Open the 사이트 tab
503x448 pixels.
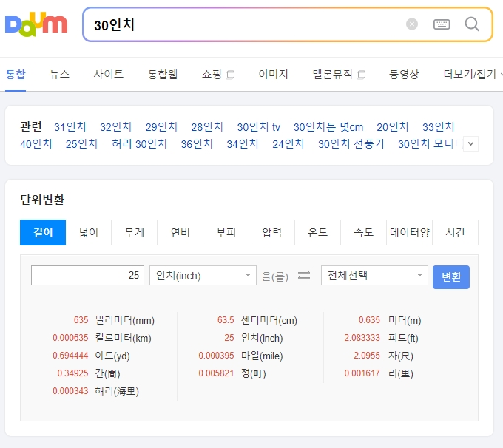(x=109, y=75)
